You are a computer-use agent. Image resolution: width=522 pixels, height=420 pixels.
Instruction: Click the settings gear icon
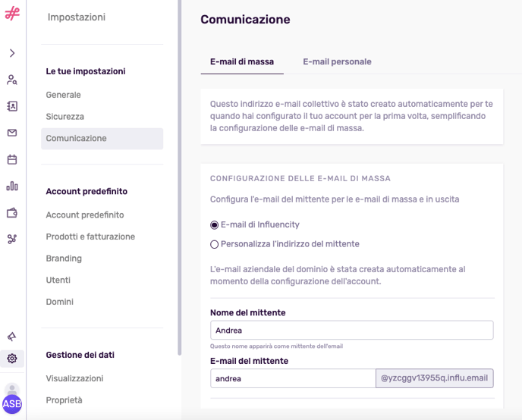point(12,359)
